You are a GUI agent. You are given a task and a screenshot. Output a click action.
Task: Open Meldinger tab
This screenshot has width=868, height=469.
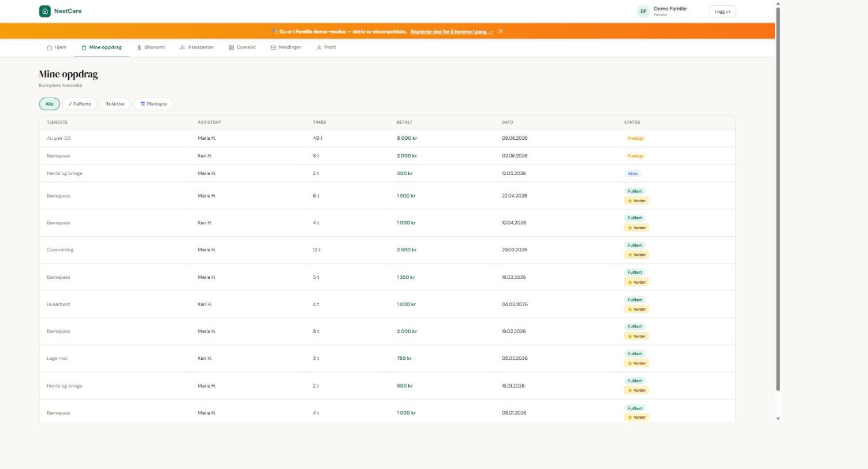tap(286, 47)
